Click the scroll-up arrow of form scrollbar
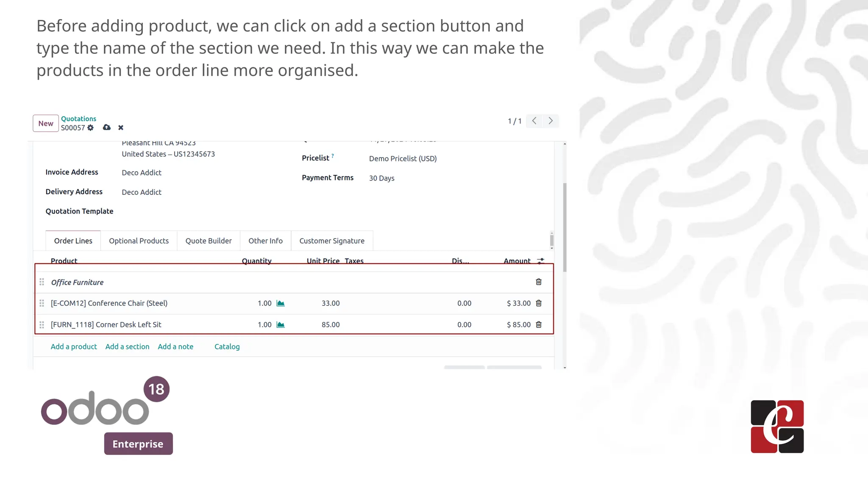Screen dimensions: 868x488 click(x=565, y=144)
